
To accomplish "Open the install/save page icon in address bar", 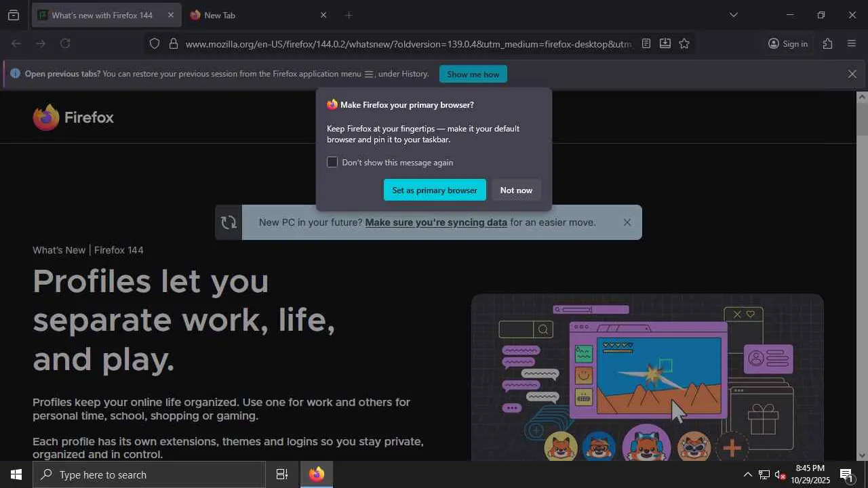I will click(x=665, y=43).
